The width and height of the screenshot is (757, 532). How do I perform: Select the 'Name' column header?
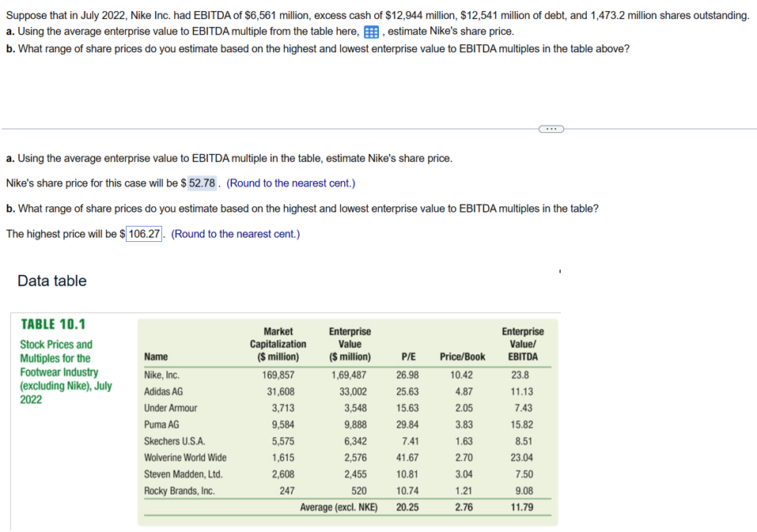[x=156, y=357]
